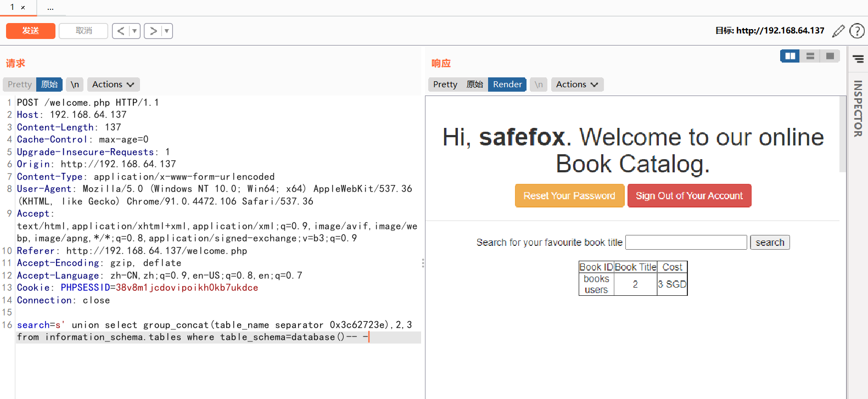Select side-by-side split layout icon
The height and width of the screenshot is (399, 868).
[790, 56]
